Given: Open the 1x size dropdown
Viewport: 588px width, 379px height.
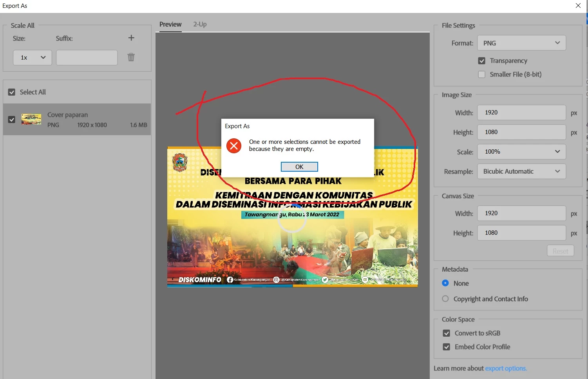Looking at the screenshot, I should [33, 58].
